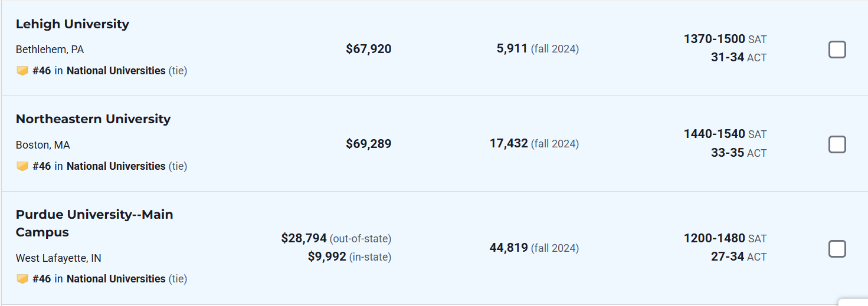Select the Purdue University--Main Campus checkbox

click(837, 249)
